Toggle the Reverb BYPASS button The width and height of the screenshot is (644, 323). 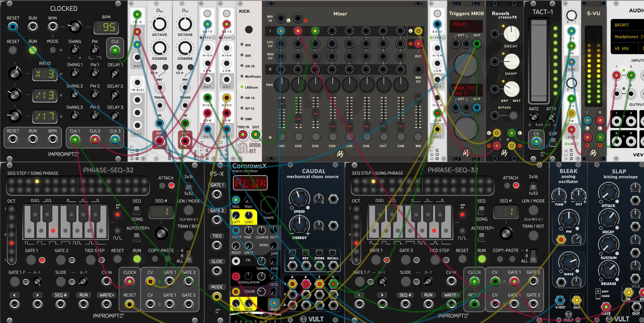[513, 116]
